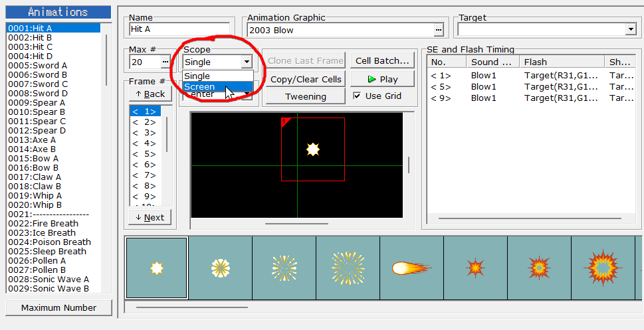Select animation 0019:Whip A

point(53,196)
